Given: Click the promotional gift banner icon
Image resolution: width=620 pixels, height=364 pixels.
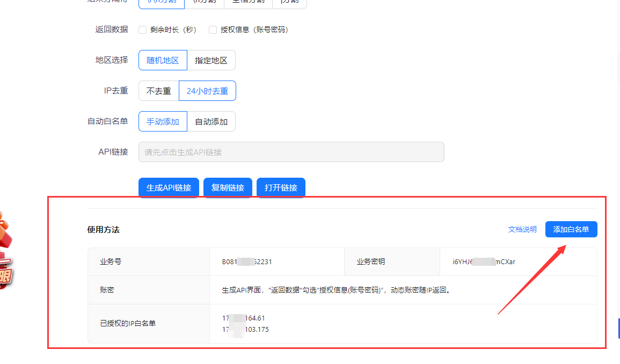Looking at the screenshot, I should (5, 252).
